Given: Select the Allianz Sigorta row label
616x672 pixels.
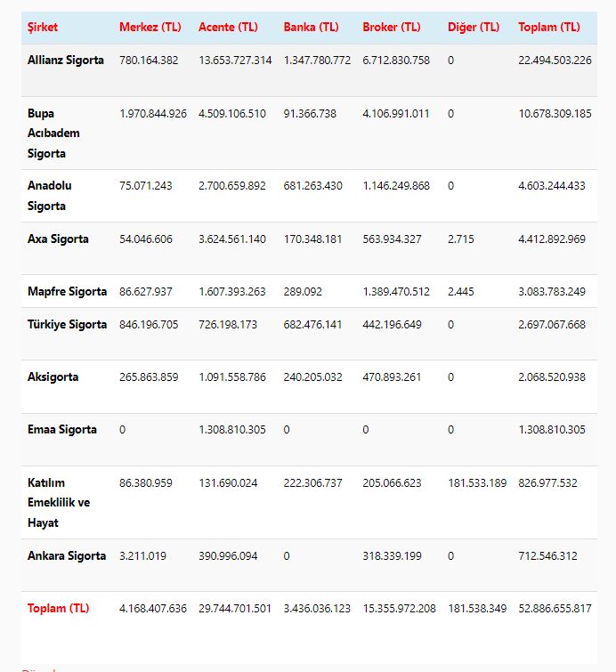Looking at the screenshot, I should point(66,61).
